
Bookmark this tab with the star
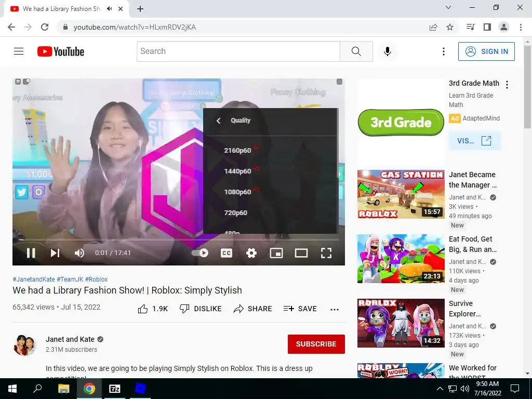450,27
